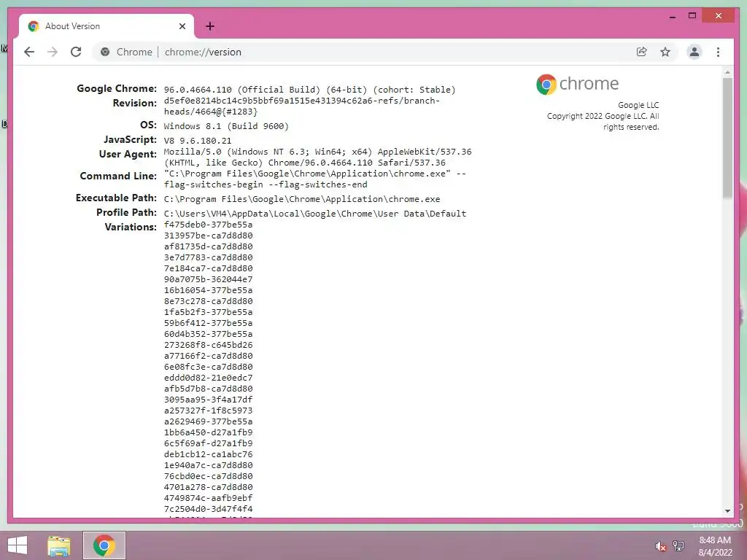Click variation f475deb0-377be55a

(x=208, y=225)
